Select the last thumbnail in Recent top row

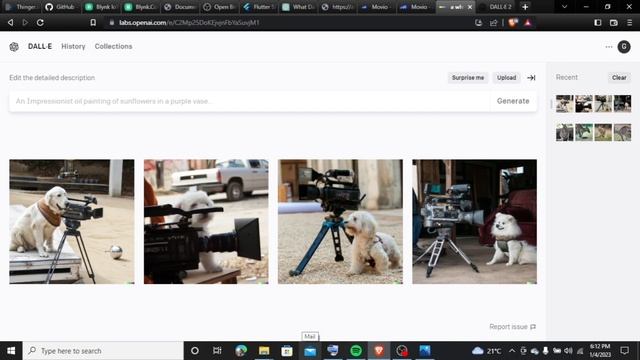coord(622,104)
